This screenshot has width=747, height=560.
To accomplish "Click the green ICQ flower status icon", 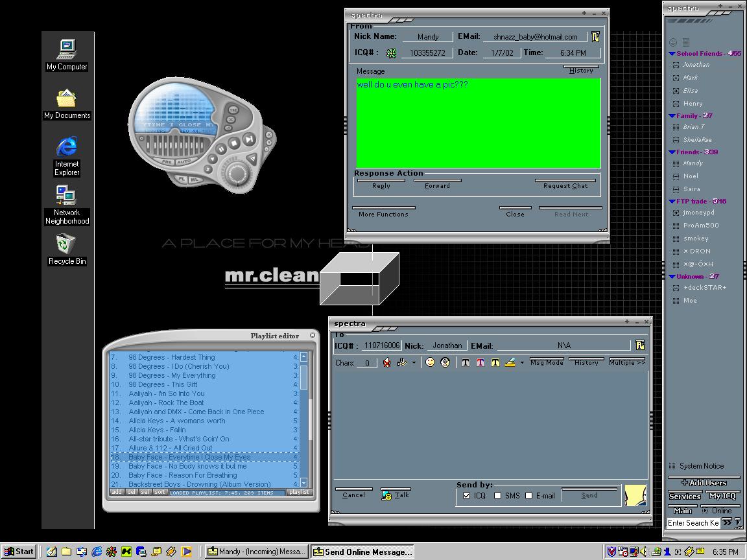I will pos(391,53).
